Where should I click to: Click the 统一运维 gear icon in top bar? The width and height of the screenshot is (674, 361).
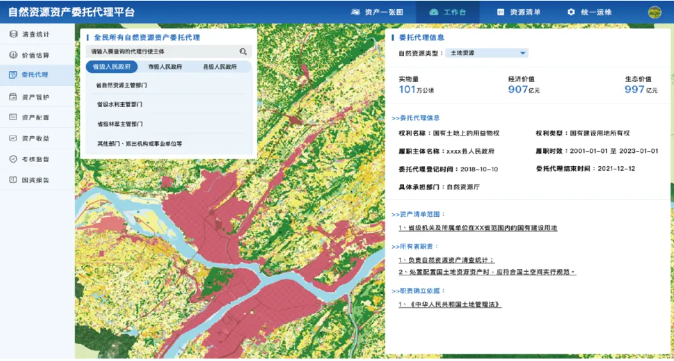(x=571, y=12)
